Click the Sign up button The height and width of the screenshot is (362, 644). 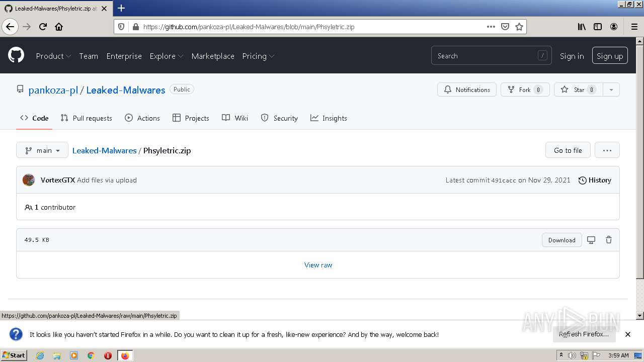[610, 56]
